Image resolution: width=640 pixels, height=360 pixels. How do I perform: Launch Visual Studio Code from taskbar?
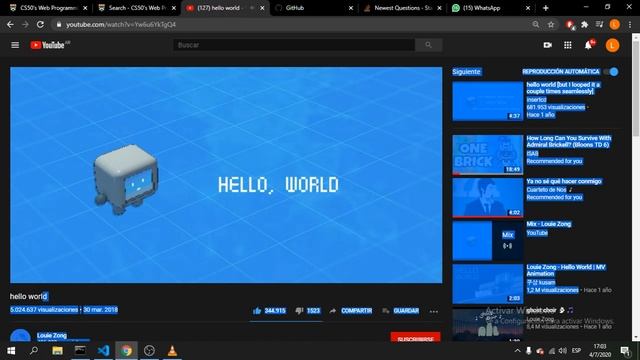[103, 351]
